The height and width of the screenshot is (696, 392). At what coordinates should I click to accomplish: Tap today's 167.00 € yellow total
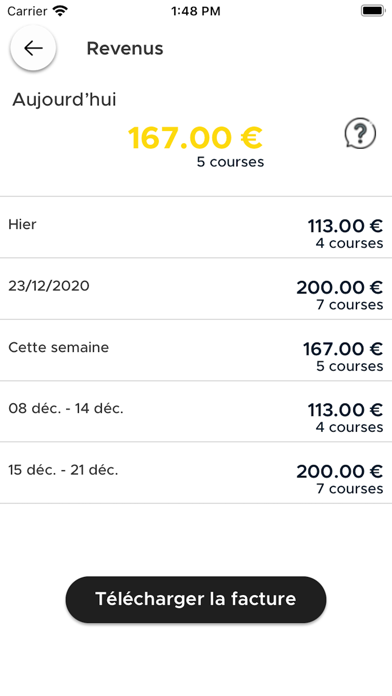[x=195, y=138]
